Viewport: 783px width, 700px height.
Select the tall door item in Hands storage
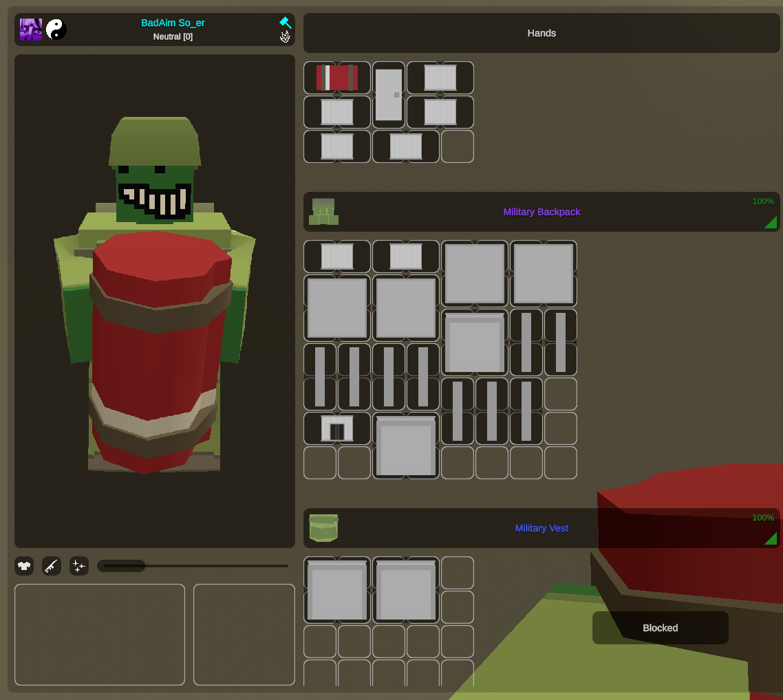tap(389, 95)
